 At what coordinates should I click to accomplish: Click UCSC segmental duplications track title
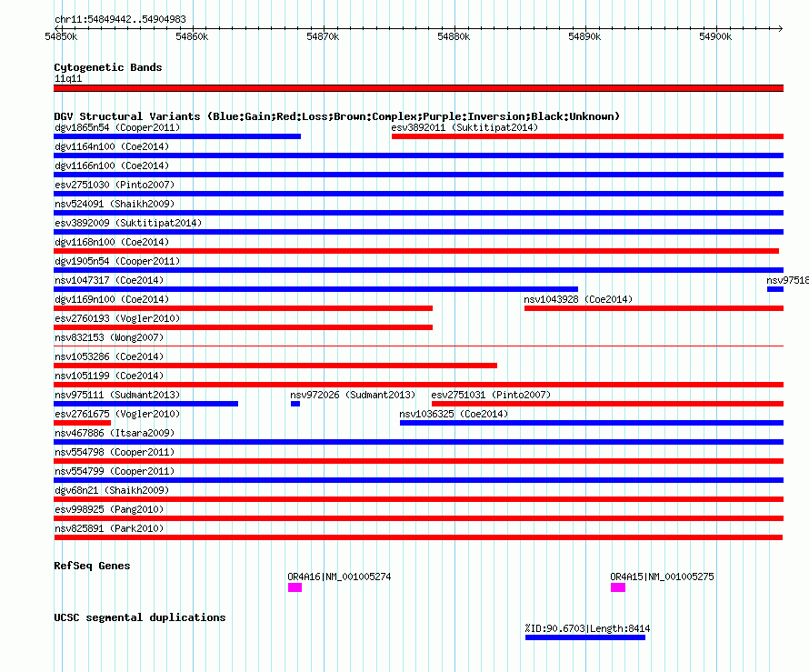[x=140, y=617]
